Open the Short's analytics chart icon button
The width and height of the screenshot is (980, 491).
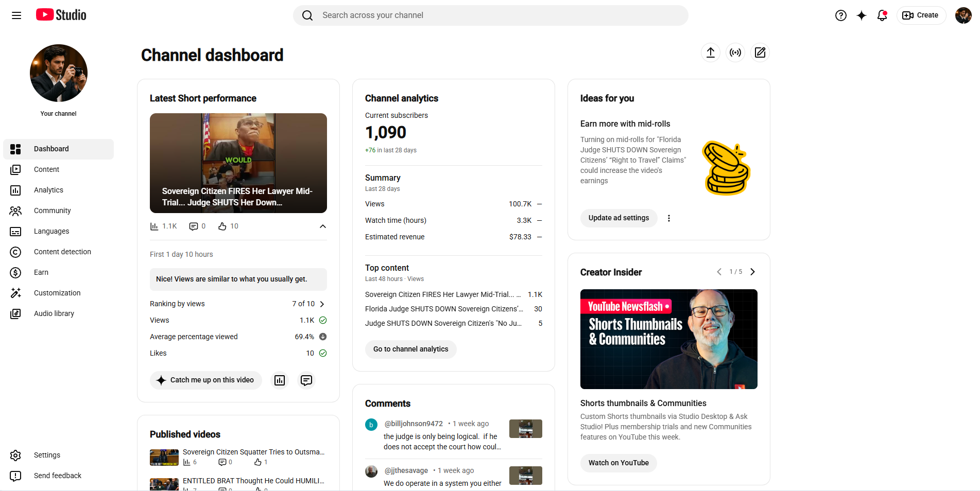pos(280,380)
